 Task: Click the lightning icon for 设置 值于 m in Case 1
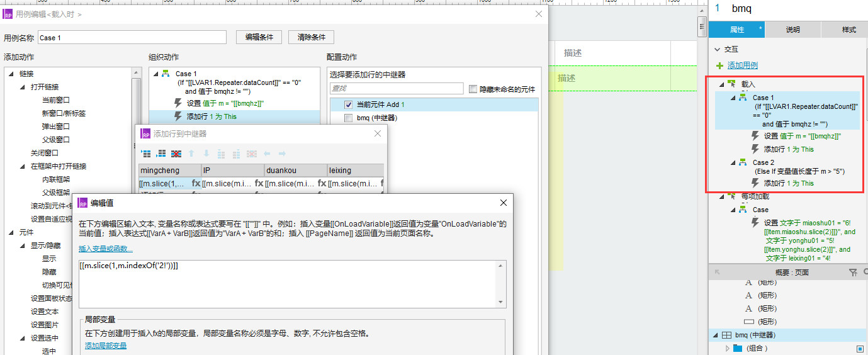tap(755, 136)
